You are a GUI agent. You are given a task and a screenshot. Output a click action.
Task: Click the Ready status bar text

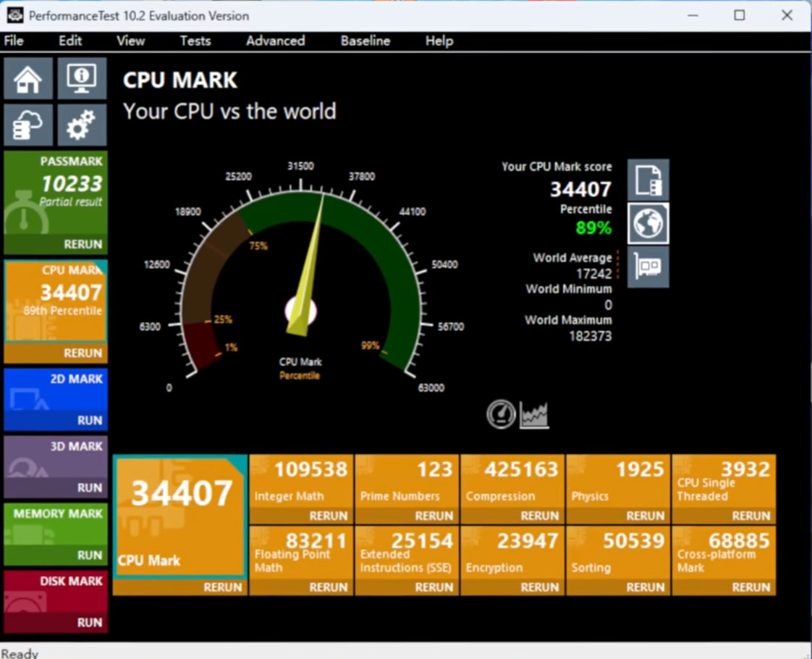(x=20, y=652)
